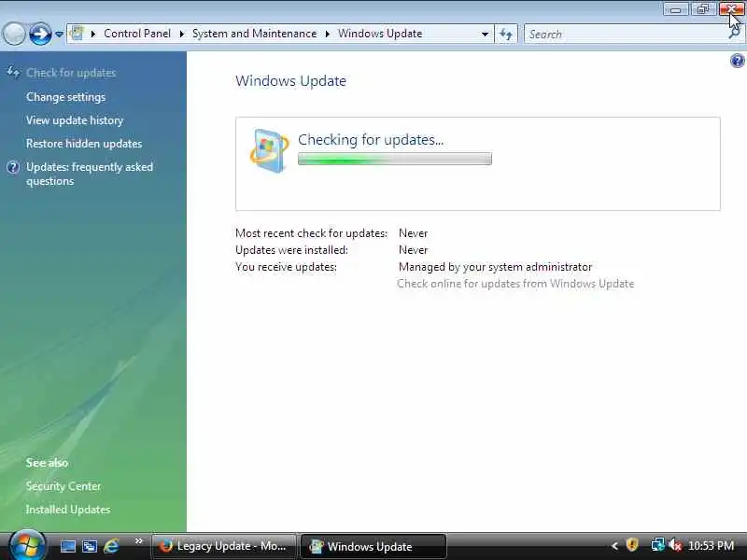Click Managed by your system administrator text
The height and width of the screenshot is (560, 747).
tap(496, 267)
